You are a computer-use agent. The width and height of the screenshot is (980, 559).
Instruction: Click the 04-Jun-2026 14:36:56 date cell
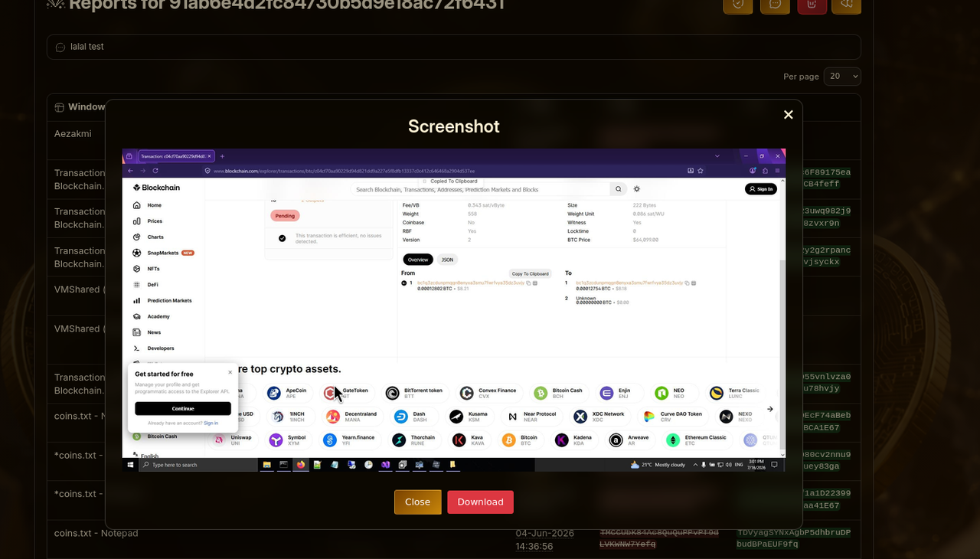pos(544,540)
